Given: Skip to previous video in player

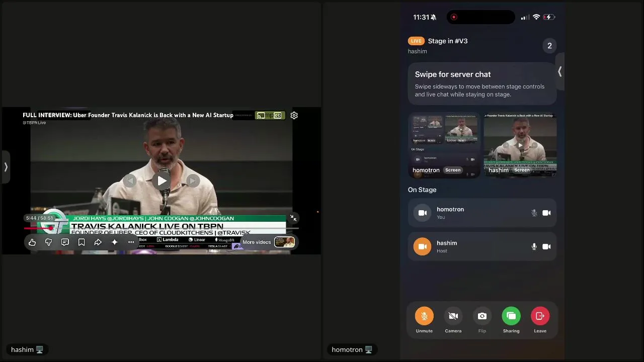Looking at the screenshot, I should 130,181.
